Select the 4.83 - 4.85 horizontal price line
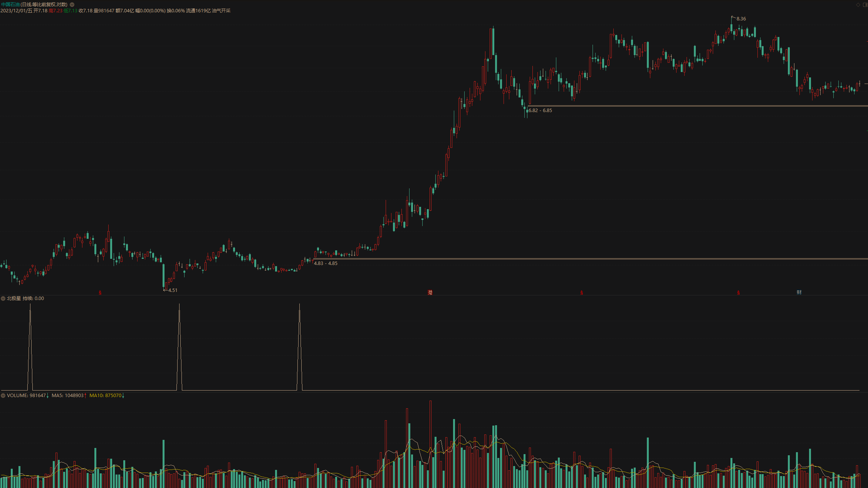The height and width of the screenshot is (488, 868). coord(578,258)
